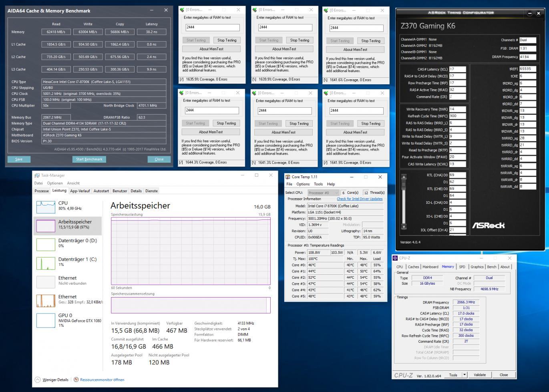Click the CAS# Latency (tCL) field in ASRock
Viewport: 549px width, 392px height.
click(457, 69)
